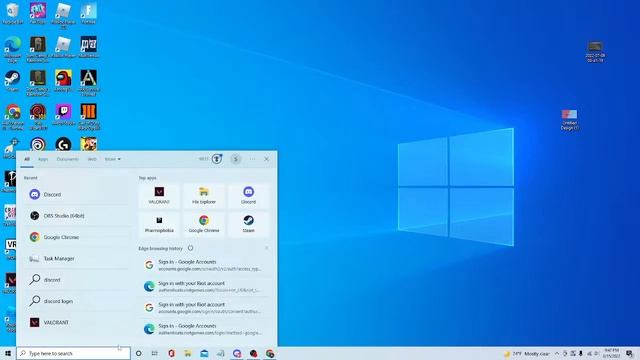Image resolution: width=640 pixels, height=360 pixels.
Task: Open Task View on the taskbar
Action: [x=155, y=353]
